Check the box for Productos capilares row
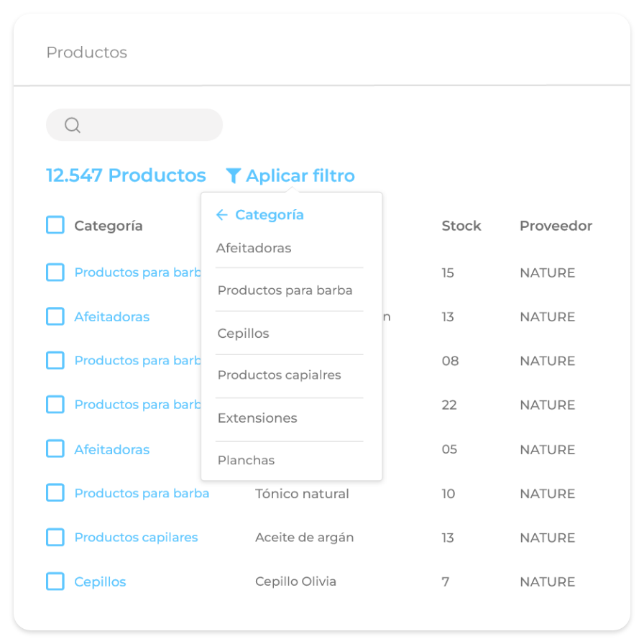 (x=55, y=537)
